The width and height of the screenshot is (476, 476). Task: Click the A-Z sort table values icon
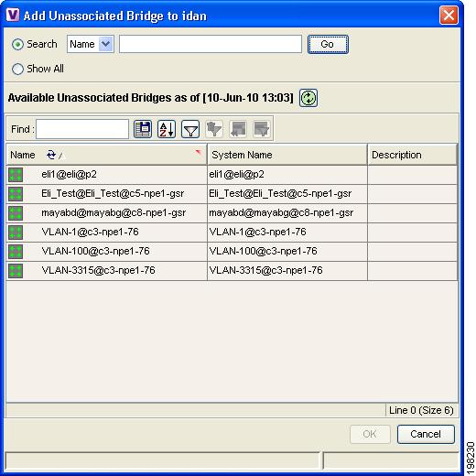(x=167, y=129)
